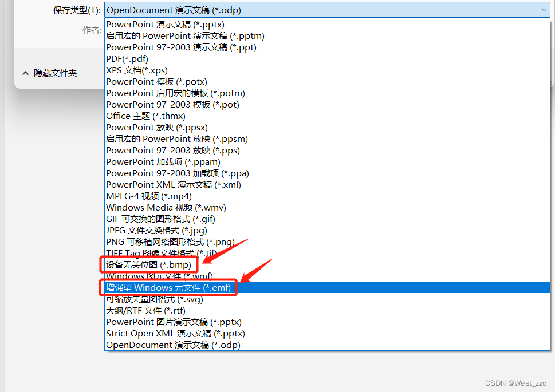The width and height of the screenshot is (555, 392).
Task: Select PowerPoint 模板 (*.potx)
Action: (327, 82)
